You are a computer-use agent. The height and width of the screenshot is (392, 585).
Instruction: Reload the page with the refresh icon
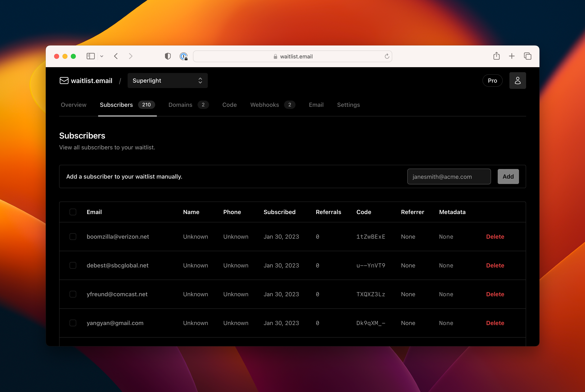coord(387,56)
